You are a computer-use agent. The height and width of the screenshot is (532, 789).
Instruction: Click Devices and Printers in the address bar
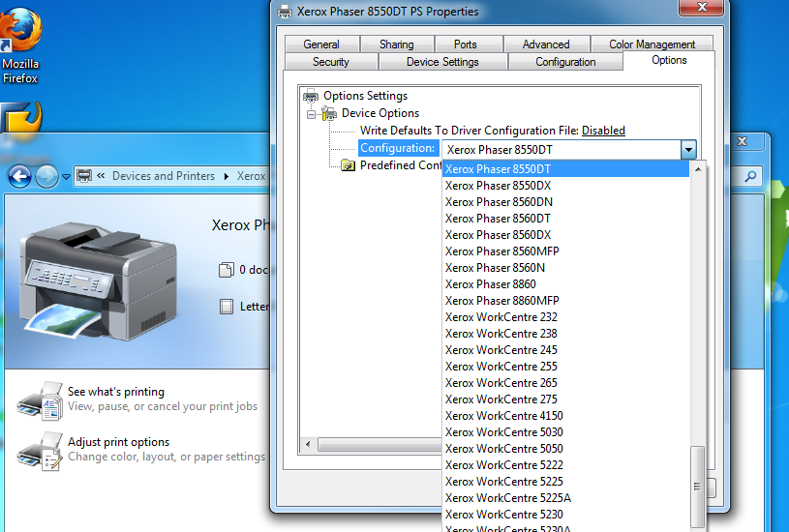[164, 176]
